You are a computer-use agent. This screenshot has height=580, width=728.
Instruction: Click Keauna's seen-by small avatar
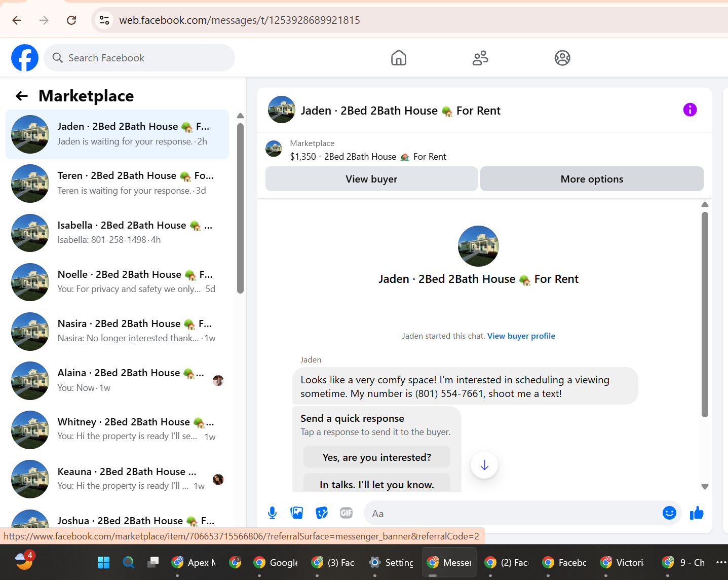(x=218, y=480)
